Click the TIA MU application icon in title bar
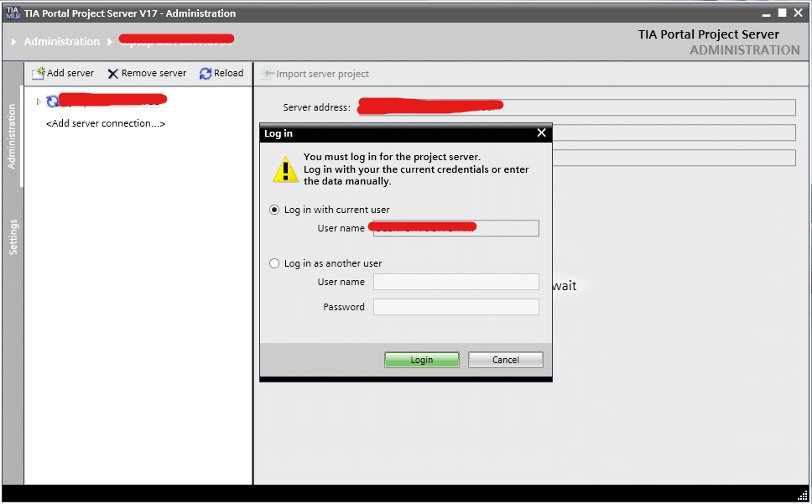Screen dimensions: 812x504 coord(13,13)
